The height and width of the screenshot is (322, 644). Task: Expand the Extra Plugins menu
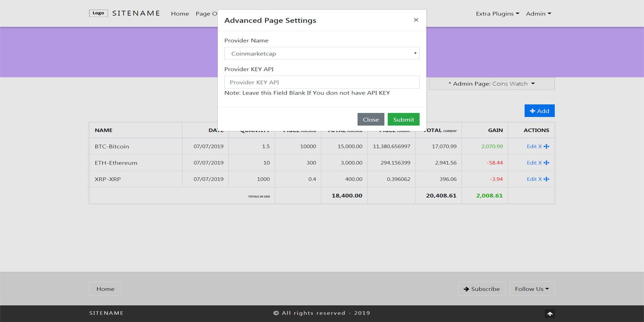click(x=497, y=14)
